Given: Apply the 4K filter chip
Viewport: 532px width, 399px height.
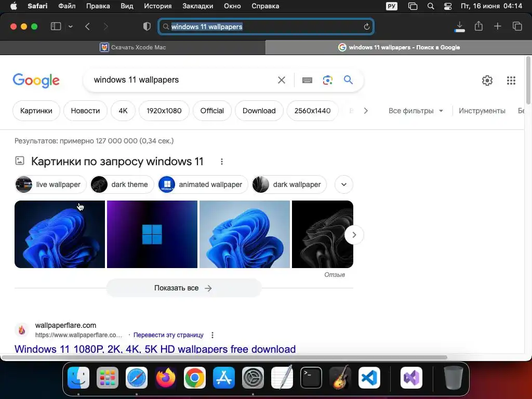Looking at the screenshot, I should pyautogui.click(x=123, y=111).
